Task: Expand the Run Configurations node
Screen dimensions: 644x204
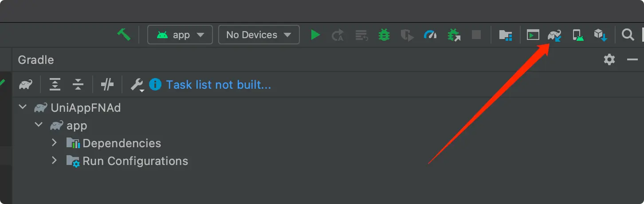Action: click(x=54, y=161)
